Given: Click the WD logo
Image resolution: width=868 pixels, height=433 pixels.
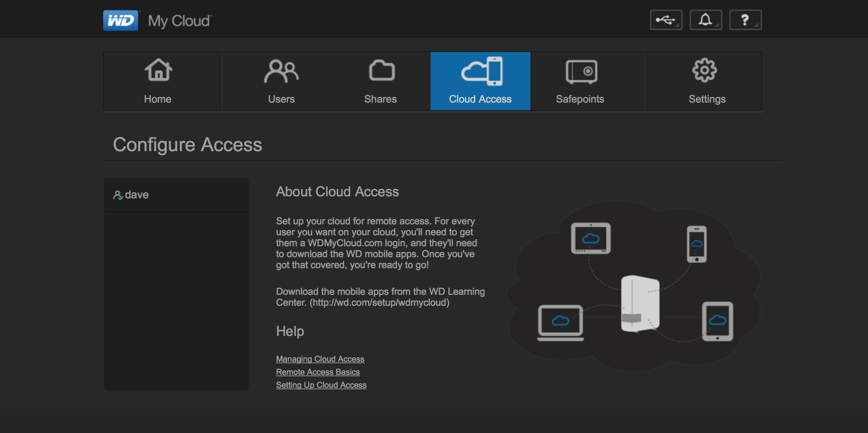Looking at the screenshot, I should (x=121, y=21).
